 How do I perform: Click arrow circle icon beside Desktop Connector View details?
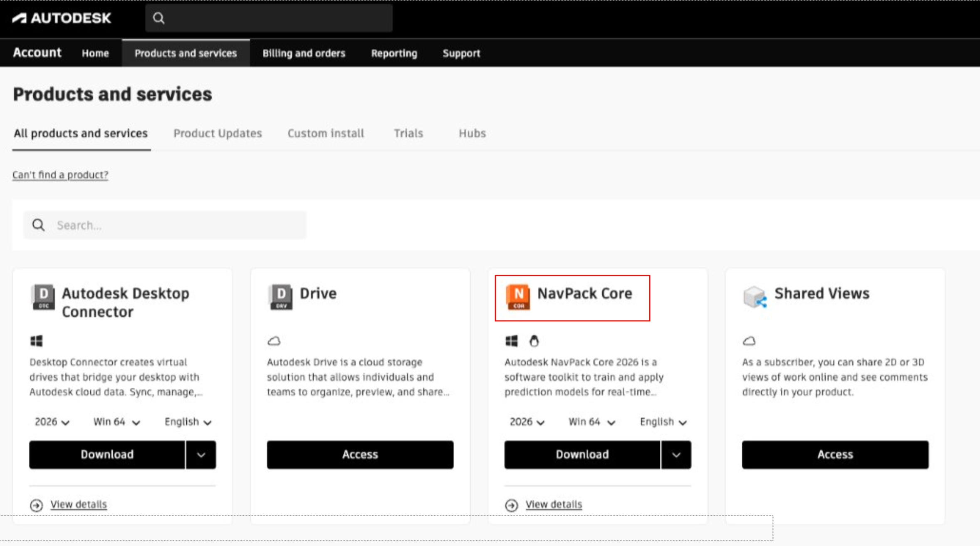(x=36, y=505)
